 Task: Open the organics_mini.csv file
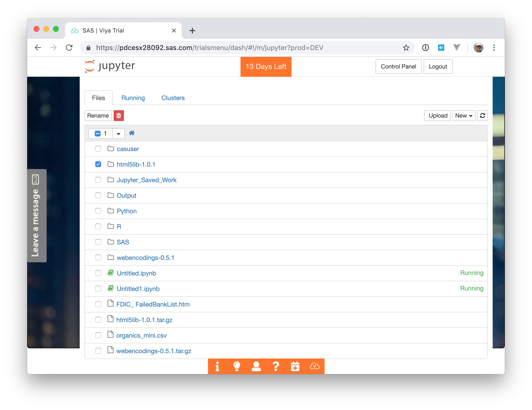pos(141,335)
